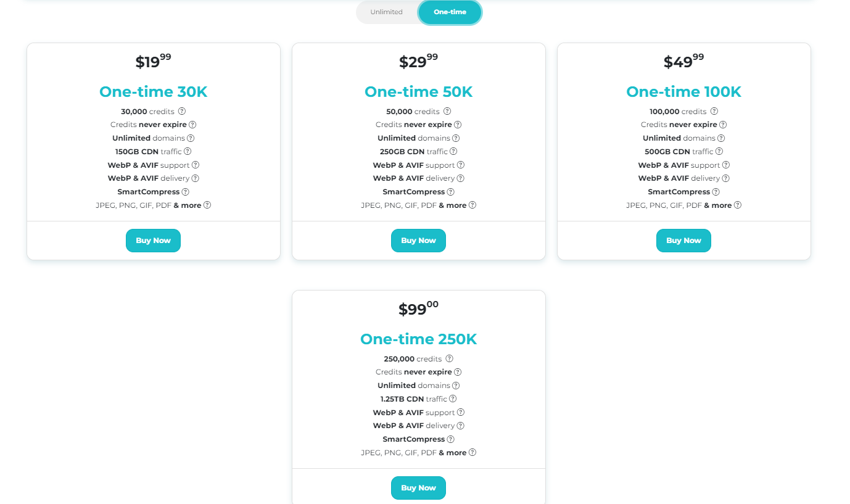Click never expire help icon in One-time 250K card
Image resolution: width=850 pixels, height=504 pixels.
458,372
